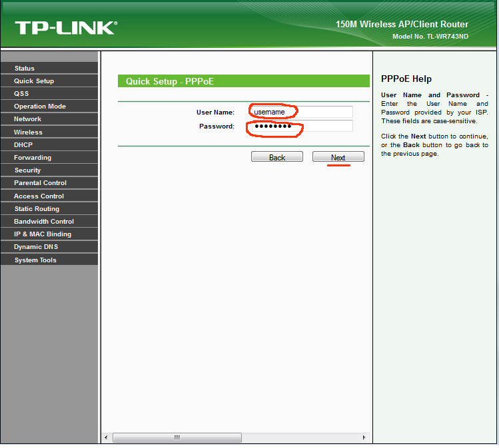The image size is (499, 448).
Task: Click the Next button to continue
Action: coord(338,156)
